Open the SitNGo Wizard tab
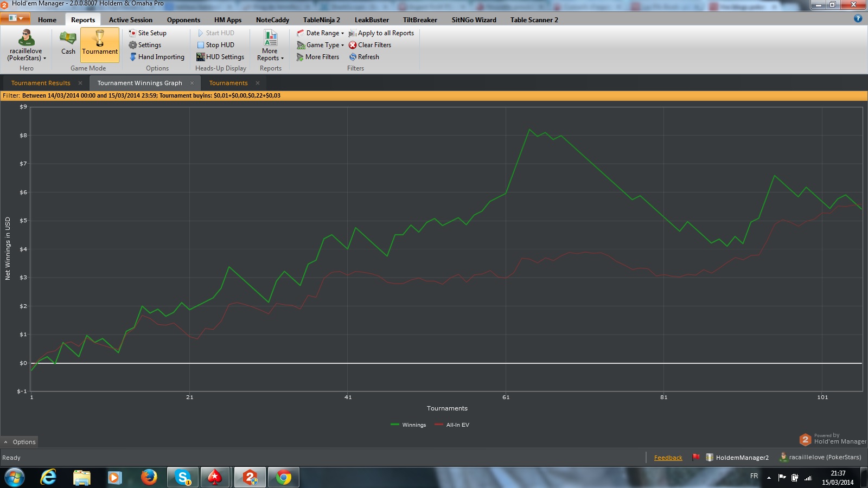Screen dimensions: 868x488 (474, 20)
